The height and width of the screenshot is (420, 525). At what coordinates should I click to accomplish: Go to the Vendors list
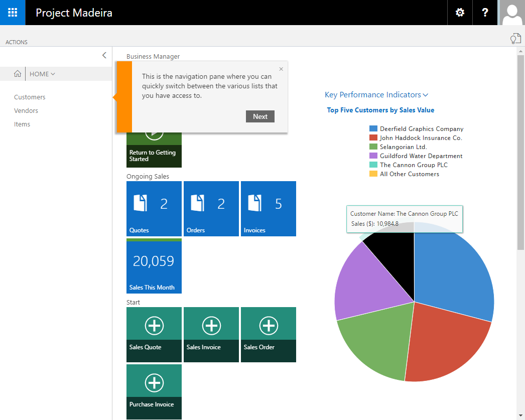tap(26, 111)
